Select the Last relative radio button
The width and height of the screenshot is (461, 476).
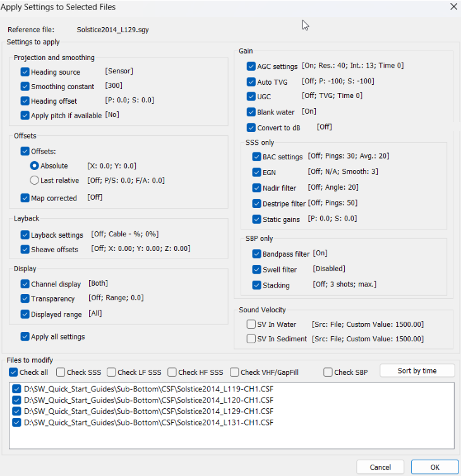pyautogui.click(x=34, y=180)
